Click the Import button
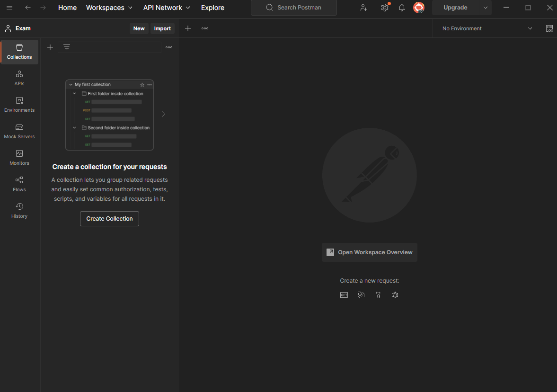This screenshot has height=392, width=557. coord(162,28)
